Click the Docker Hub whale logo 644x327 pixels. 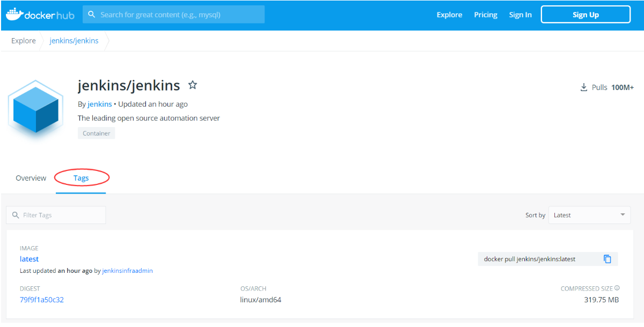(x=40, y=14)
